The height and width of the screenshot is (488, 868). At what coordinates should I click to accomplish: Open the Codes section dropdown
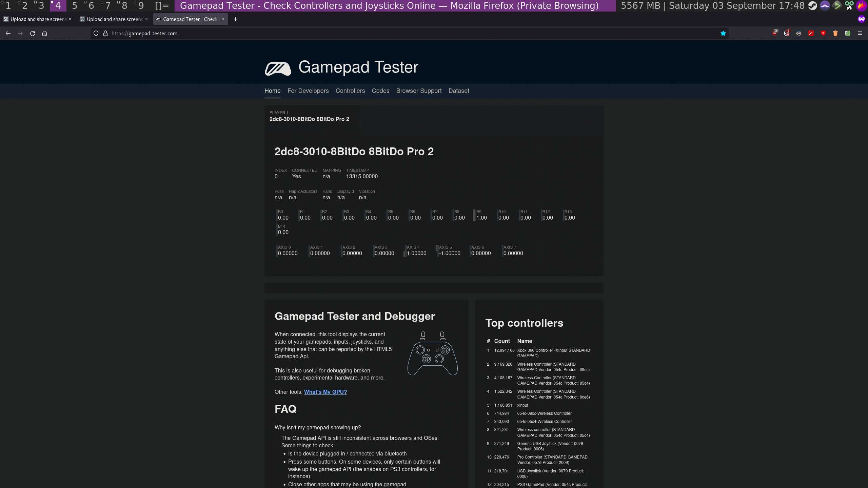[380, 91]
